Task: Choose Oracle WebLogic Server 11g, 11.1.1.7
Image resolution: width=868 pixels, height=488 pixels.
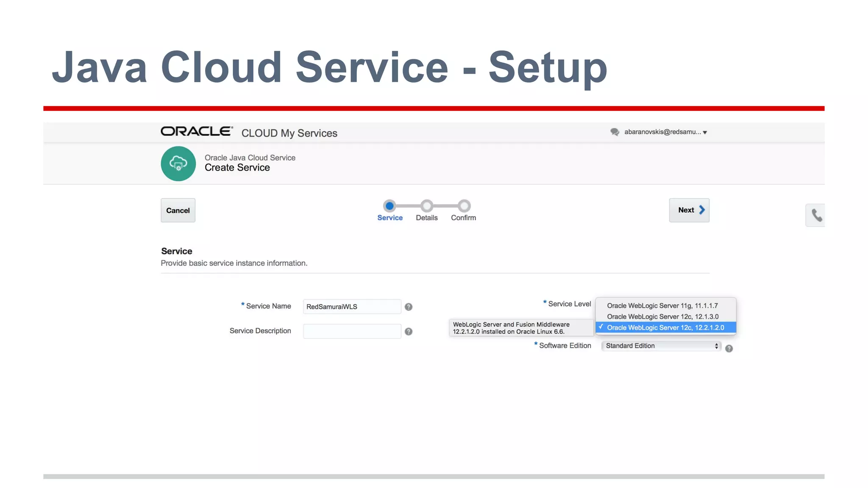Action: click(666, 305)
